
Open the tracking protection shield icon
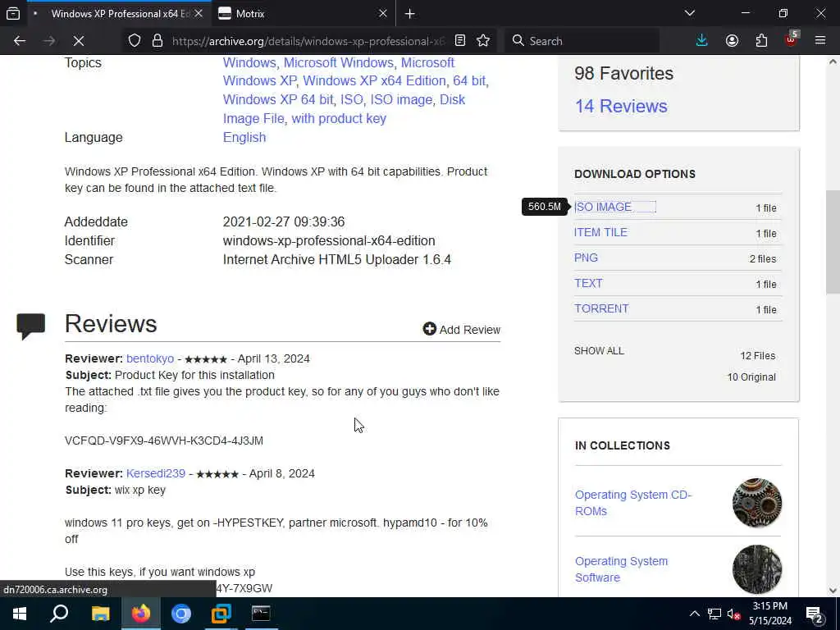pyautogui.click(x=135, y=41)
